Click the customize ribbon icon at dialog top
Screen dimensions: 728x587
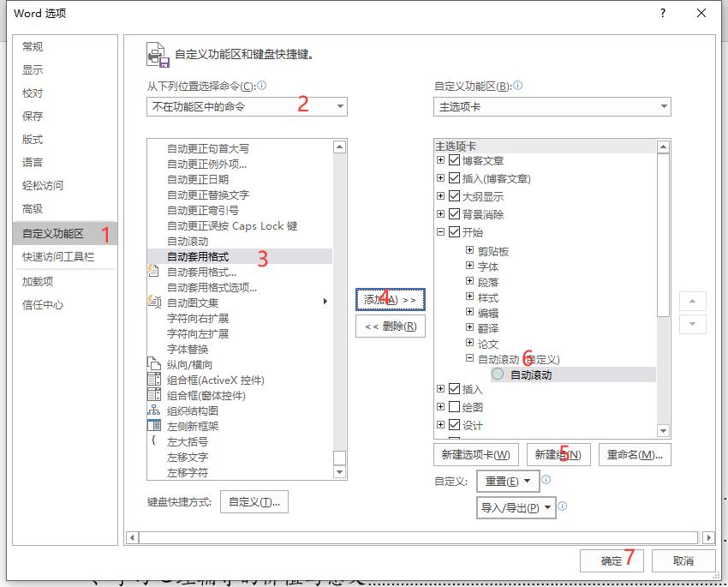157,54
